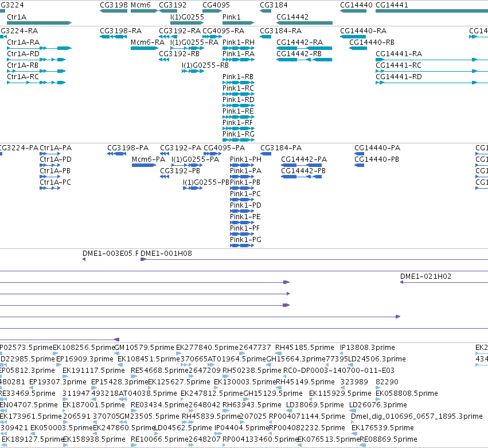
Task: Select the l(1)G0255 gene
Action: click(187, 23)
